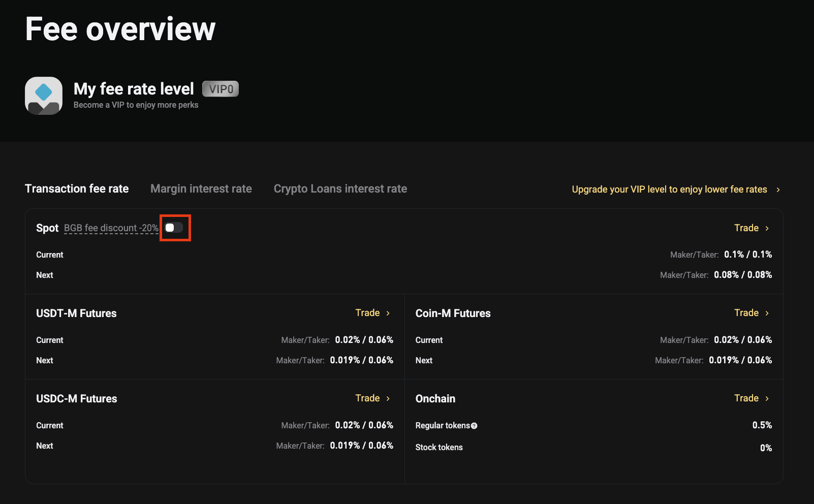Click the My fee rate level heading
The image size is (814, 504).
tap(134, 89)
